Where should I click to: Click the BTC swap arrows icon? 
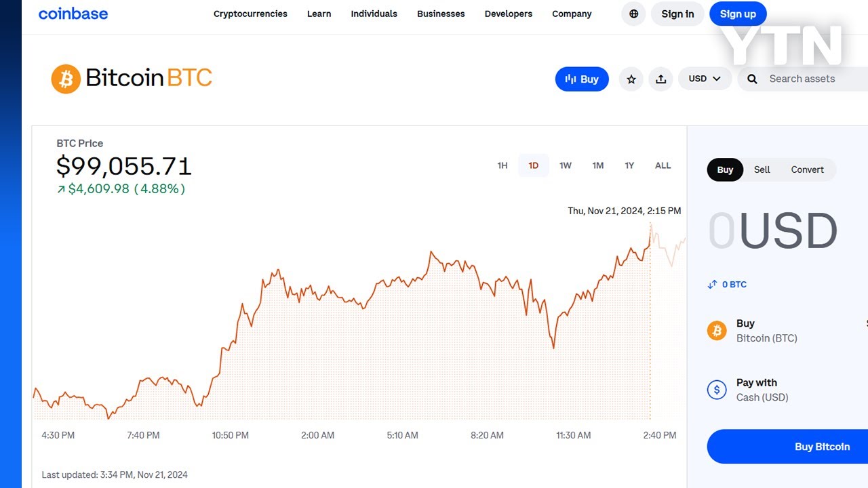(712, 285)
